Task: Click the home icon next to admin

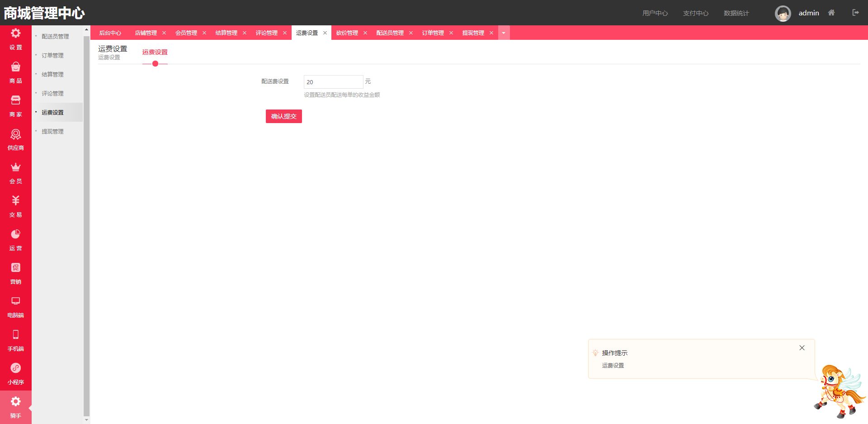Action: (831, 13)
